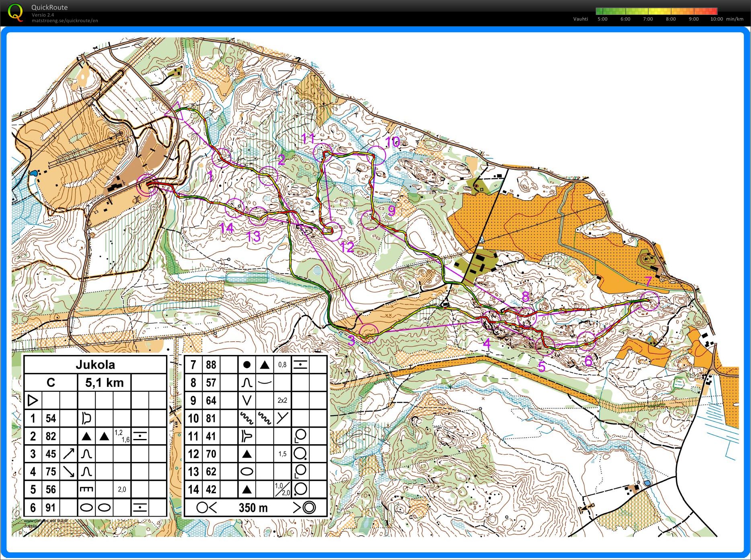Click the '5,1 km' course length cell
Image resolution: width=751 pixels, height=560 pixels.
105,382
